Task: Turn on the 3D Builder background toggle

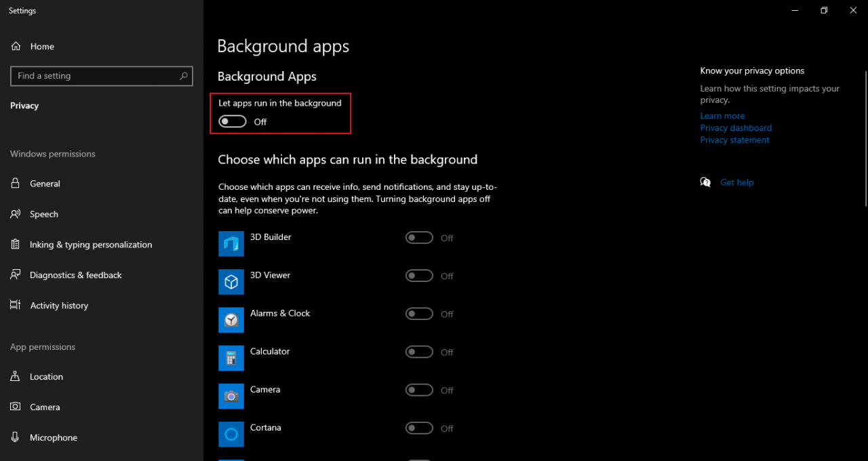Action: click(x=419, y=238)
